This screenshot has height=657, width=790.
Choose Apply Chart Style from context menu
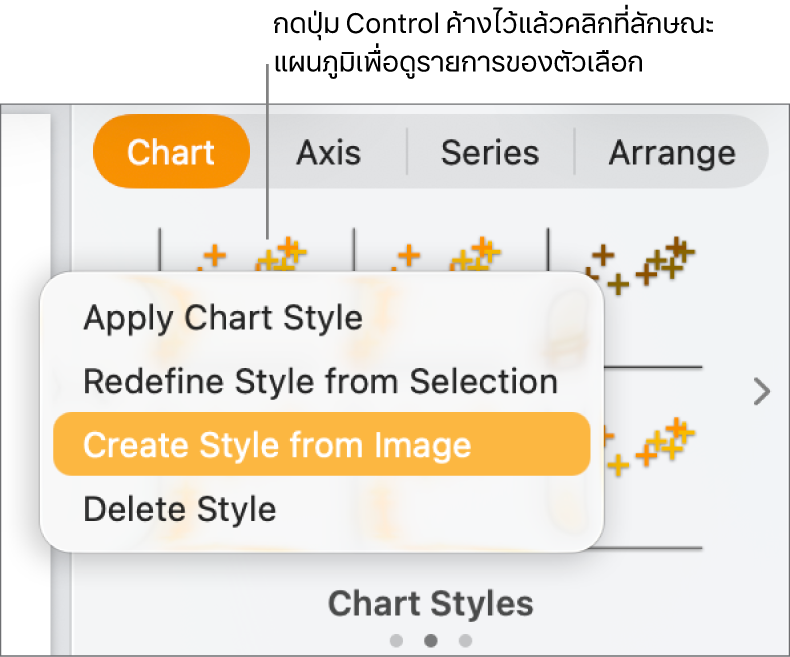[222, 318]
